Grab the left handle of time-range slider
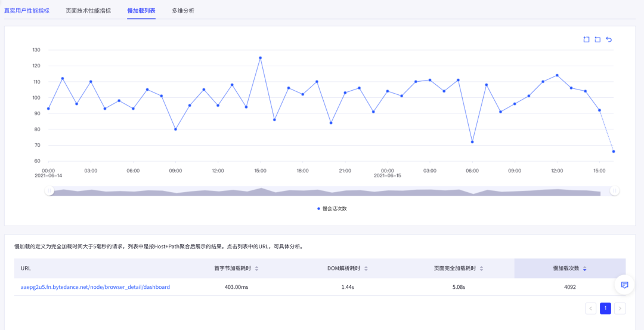This screenshot has width=644, height=330. (49, 191)
